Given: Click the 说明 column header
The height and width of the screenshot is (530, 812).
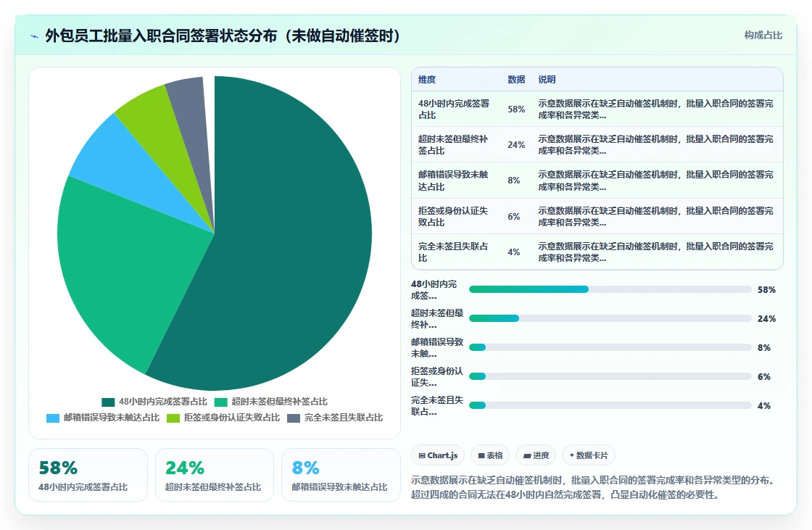Looking at the screenshot, I should [547, 79].
